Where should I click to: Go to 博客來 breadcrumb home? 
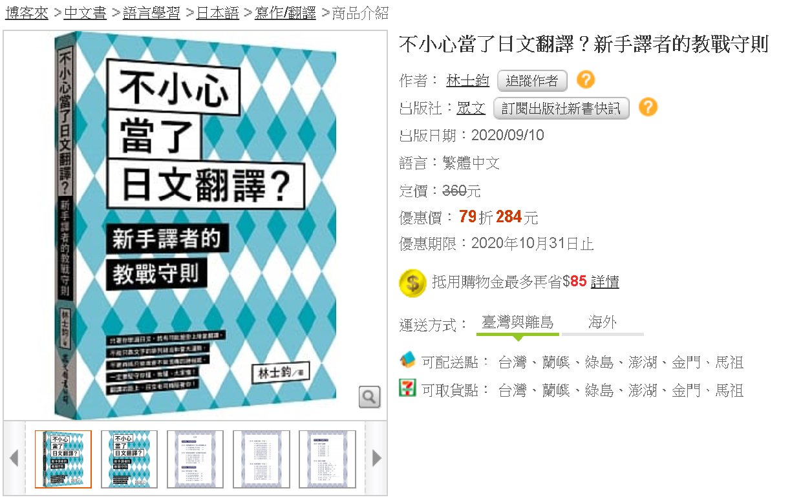coord(27,12)
